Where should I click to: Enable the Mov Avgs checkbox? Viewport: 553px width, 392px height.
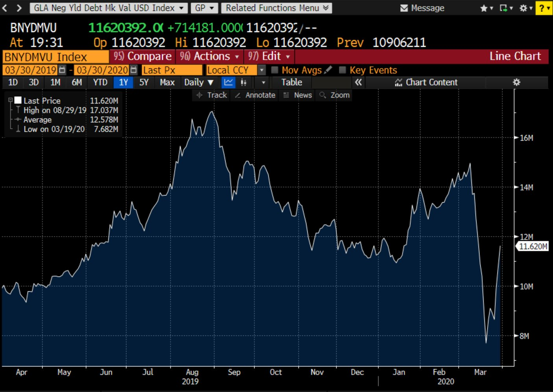tap(275, 70)
